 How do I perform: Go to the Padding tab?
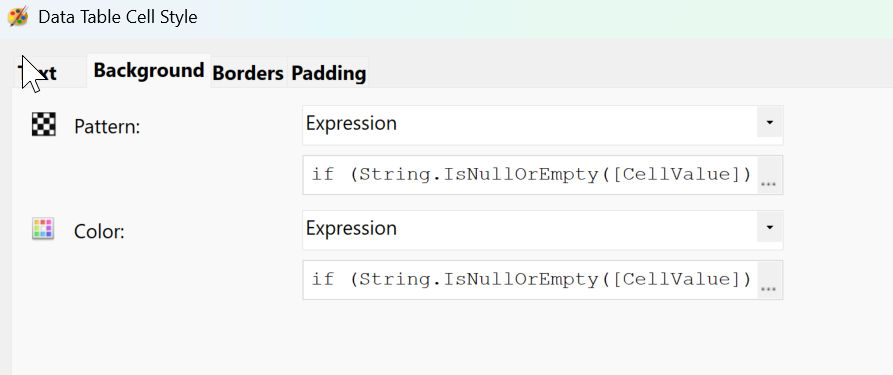click(x=329, y=73)
